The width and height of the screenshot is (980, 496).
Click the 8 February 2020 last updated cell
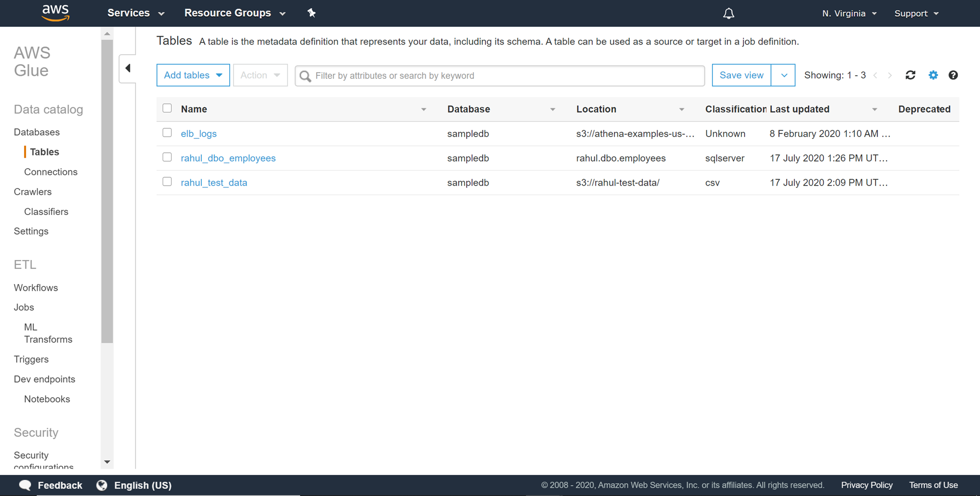coord(830,134)
